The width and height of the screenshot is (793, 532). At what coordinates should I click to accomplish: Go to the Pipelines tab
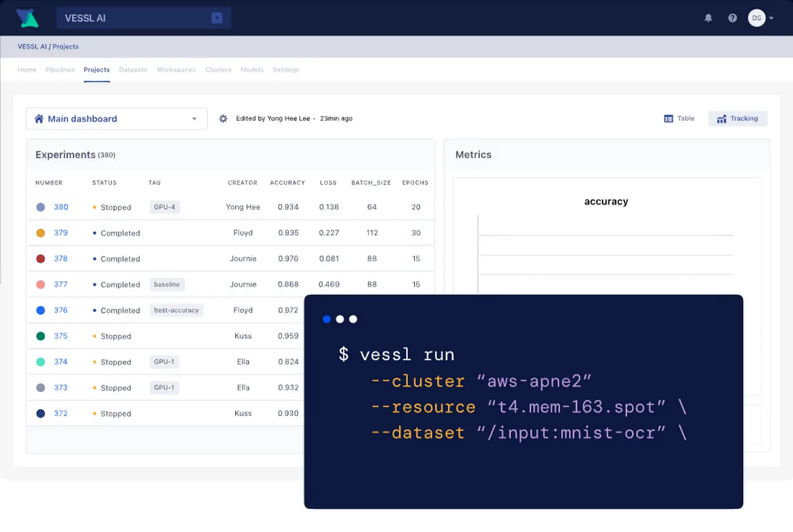click(x=60, y=70)
